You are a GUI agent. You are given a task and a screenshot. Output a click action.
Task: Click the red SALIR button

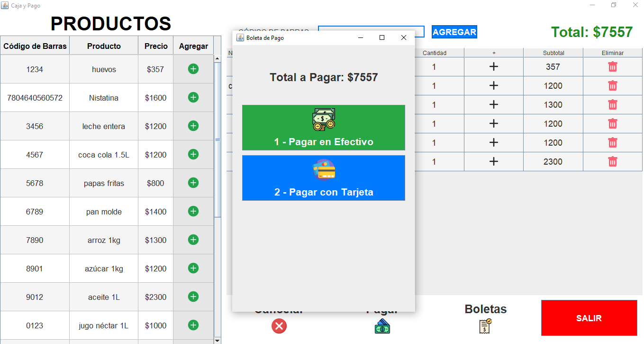point(589,318)
